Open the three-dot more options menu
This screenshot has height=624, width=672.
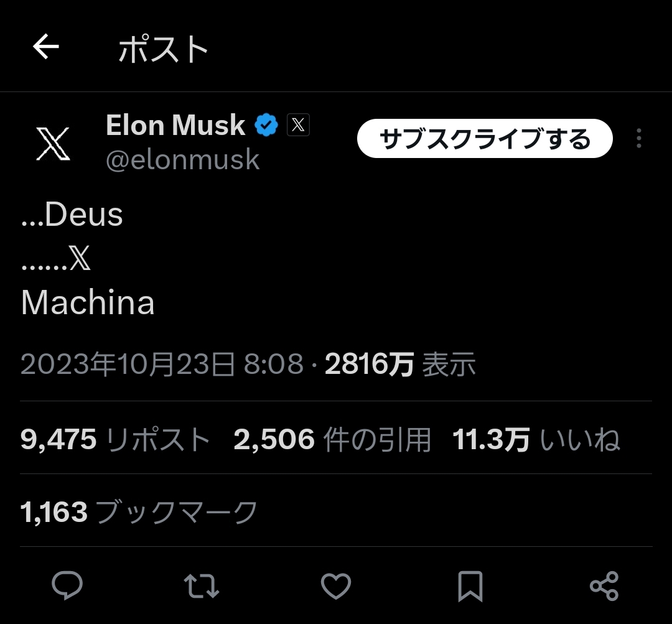point(639,138)
